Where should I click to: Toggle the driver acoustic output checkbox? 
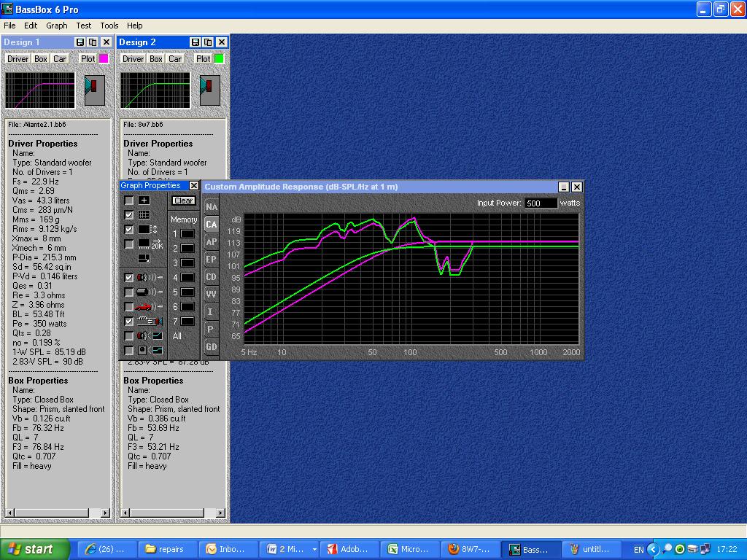[x=128, y=278]
